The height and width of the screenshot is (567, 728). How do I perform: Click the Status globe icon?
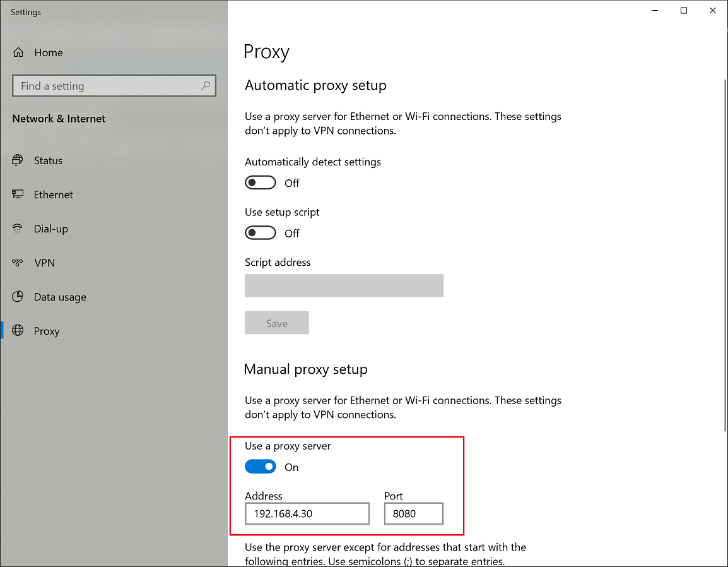point(18,160)
